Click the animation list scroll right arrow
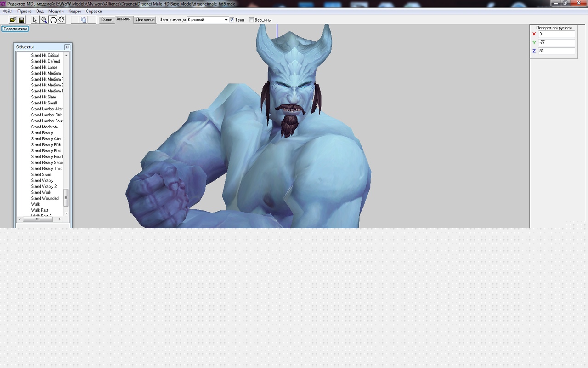 pyautogui.click(x=60, y=219)
